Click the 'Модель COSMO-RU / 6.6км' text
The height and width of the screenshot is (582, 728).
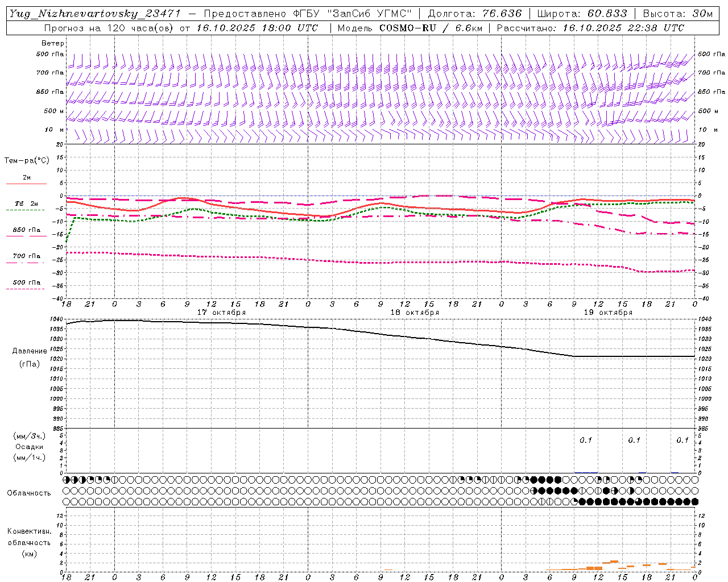409,28
